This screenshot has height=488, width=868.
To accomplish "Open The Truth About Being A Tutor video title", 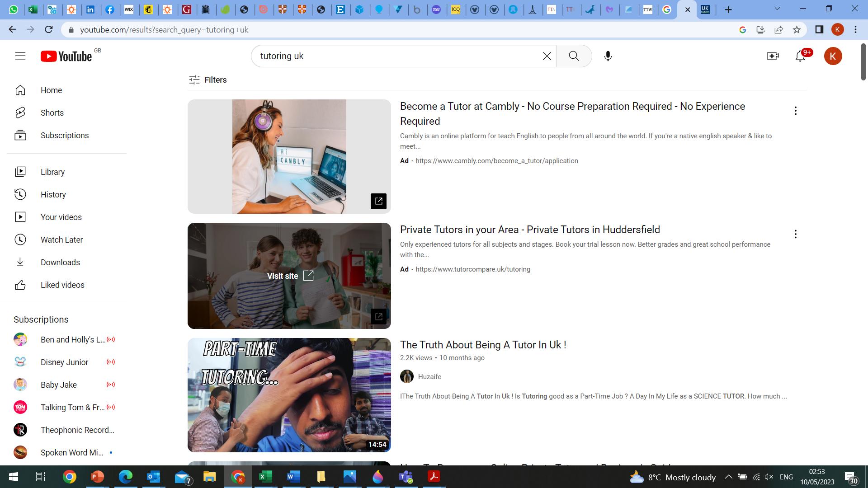I will point(483,345).
